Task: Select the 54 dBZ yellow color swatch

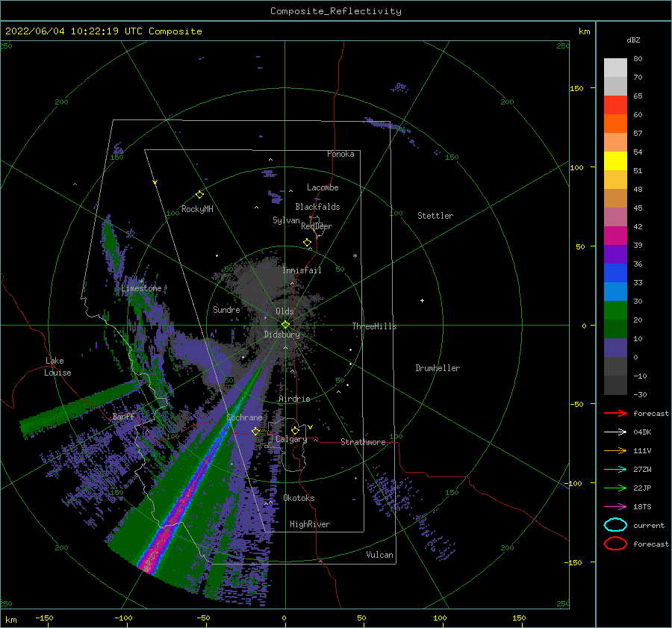Action: click(x=615, y=161)
